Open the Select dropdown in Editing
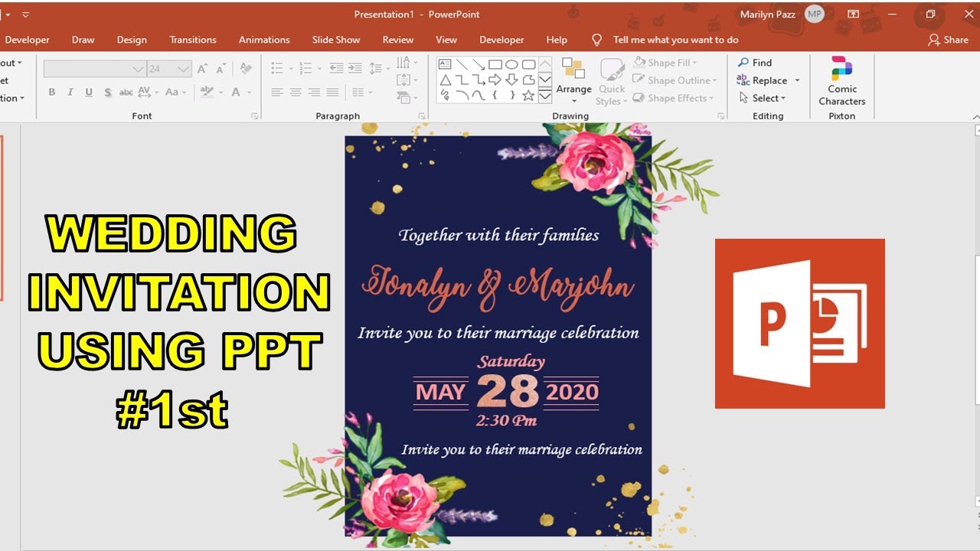Viewport: 980px width, 551px height. 763,98
